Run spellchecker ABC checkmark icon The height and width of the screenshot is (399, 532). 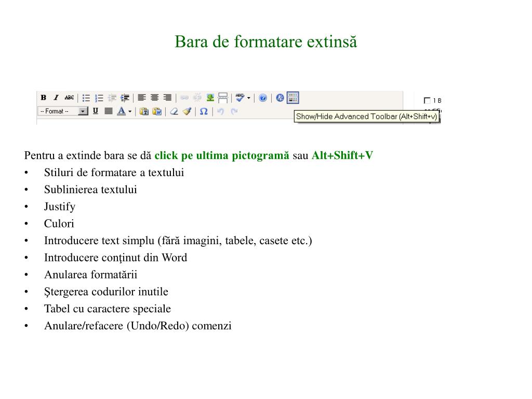pos(240,98)
